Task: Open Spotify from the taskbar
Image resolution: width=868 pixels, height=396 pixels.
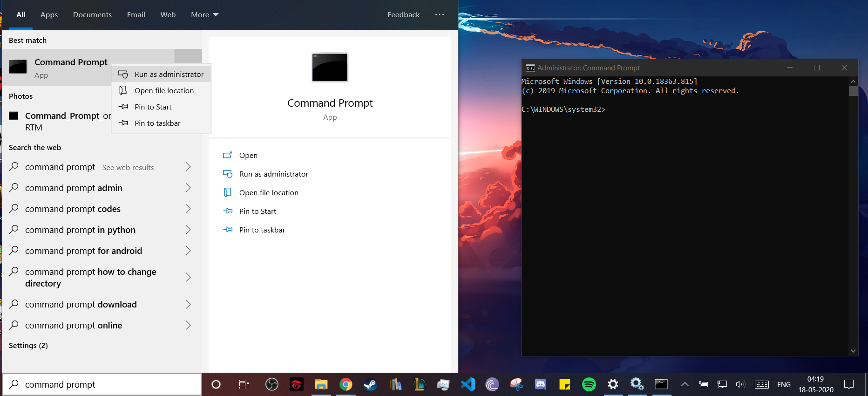Action: click(x=589, y=384)
